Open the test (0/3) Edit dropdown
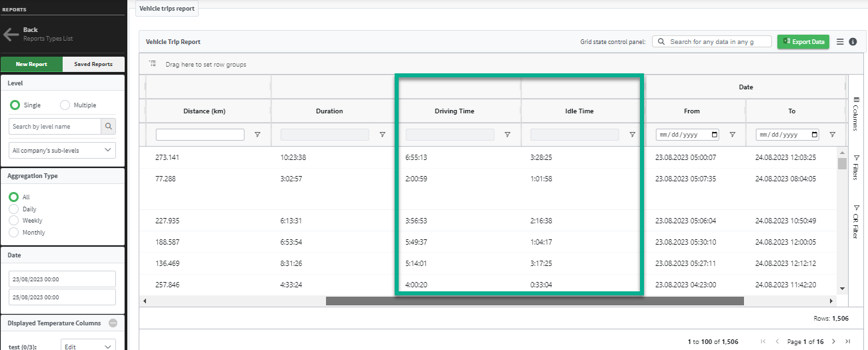This screenshot has width=868, height=350. tap(89, 347)
